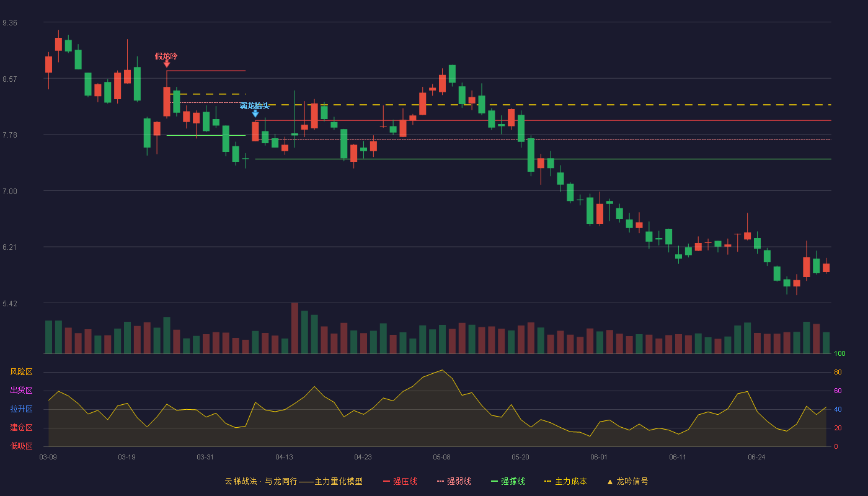The height and width of the screenshot is (496, 868).
Task: Click the 04-13 date label
Action: (x=284, y=457)
